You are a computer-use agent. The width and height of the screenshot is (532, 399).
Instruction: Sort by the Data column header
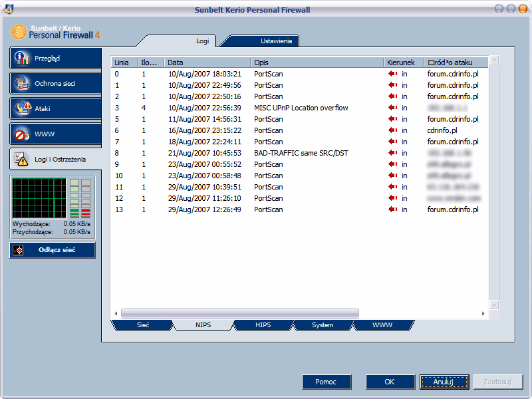pyautogui.click(x=207, y=63)
